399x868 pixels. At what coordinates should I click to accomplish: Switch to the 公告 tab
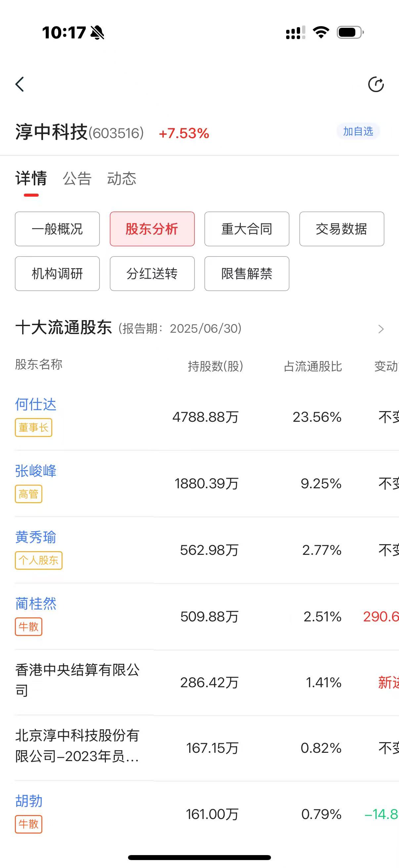point(77,178)
